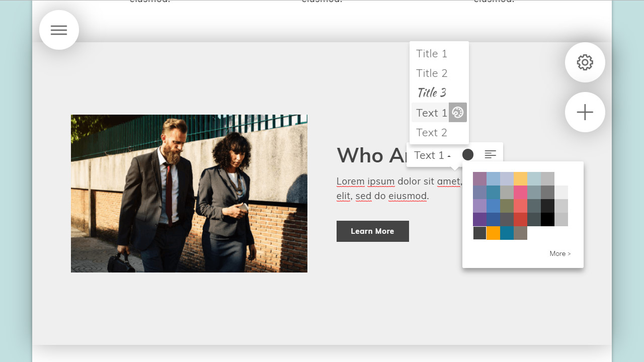Click the Learn More button
Viewport: 644px width, 362px height.
point(372,231)
